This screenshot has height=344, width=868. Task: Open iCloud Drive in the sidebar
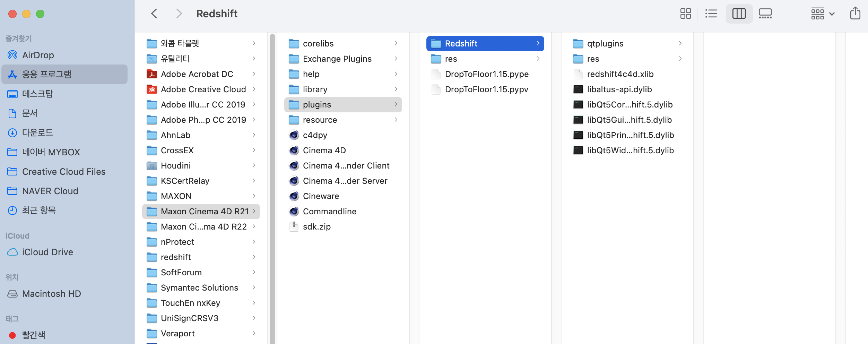(x=64, y=252)
